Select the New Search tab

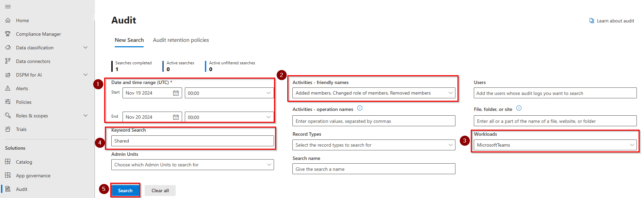click(129, 40)
